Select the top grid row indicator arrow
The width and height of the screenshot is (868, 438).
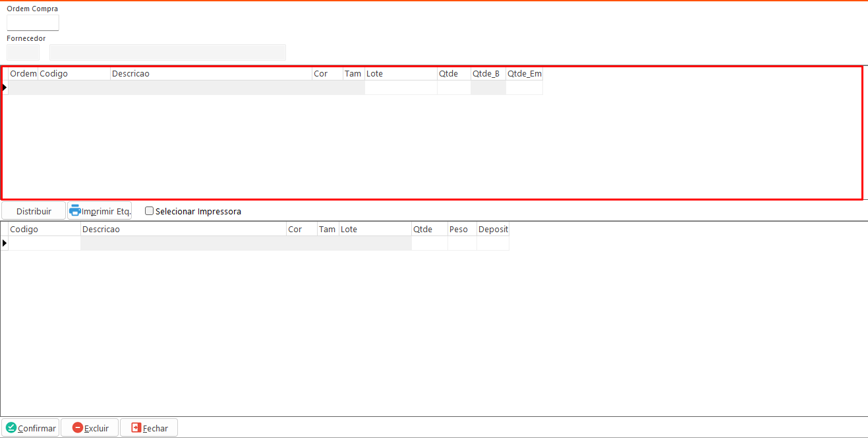click(5, 88)
